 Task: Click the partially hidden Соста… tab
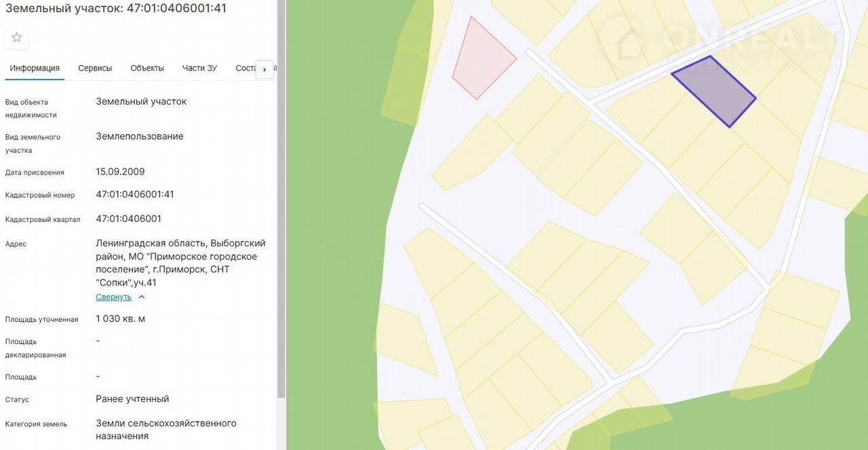click(x=245, y=68)
